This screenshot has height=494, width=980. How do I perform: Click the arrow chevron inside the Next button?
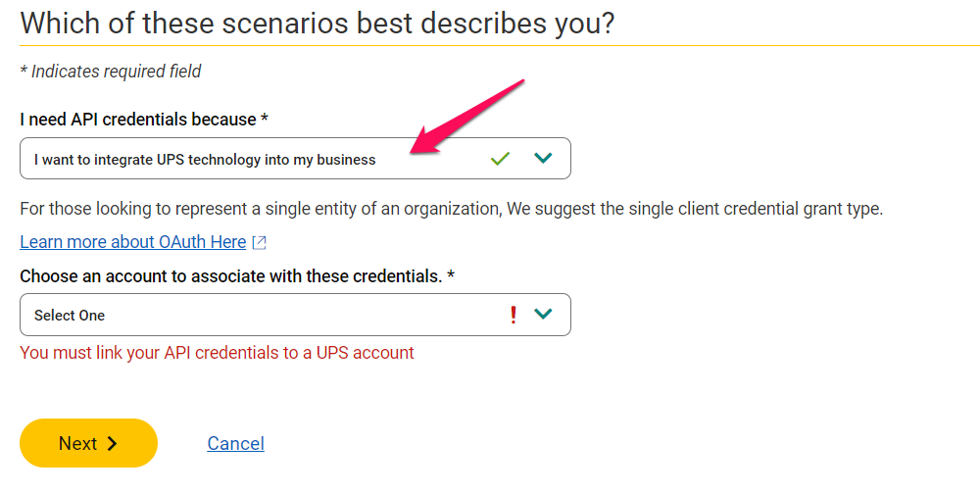[112, 443]
